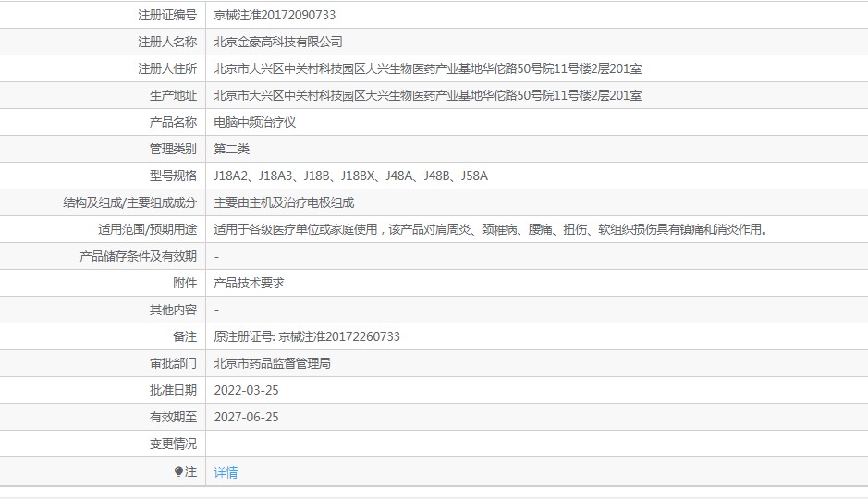Click the 结构及组成/主要组成成分 label
Image resolution: width=868 pixels, height=499 pixels.
pyautogui.click(x=129, y=202)
